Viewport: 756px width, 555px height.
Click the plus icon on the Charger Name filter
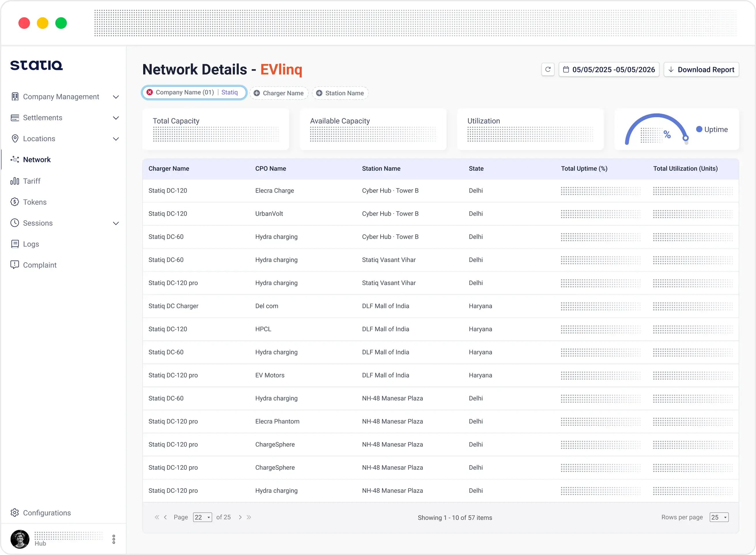coord(257,93)
